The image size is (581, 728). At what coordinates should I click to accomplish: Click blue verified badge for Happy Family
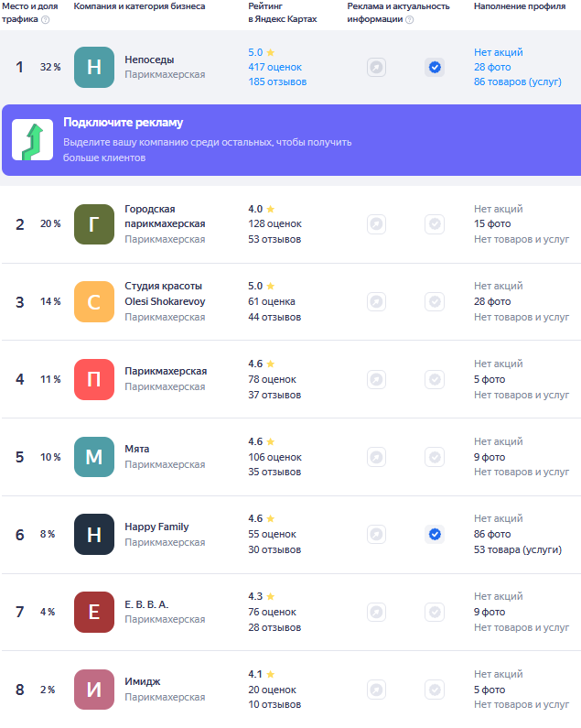[435, 535]
